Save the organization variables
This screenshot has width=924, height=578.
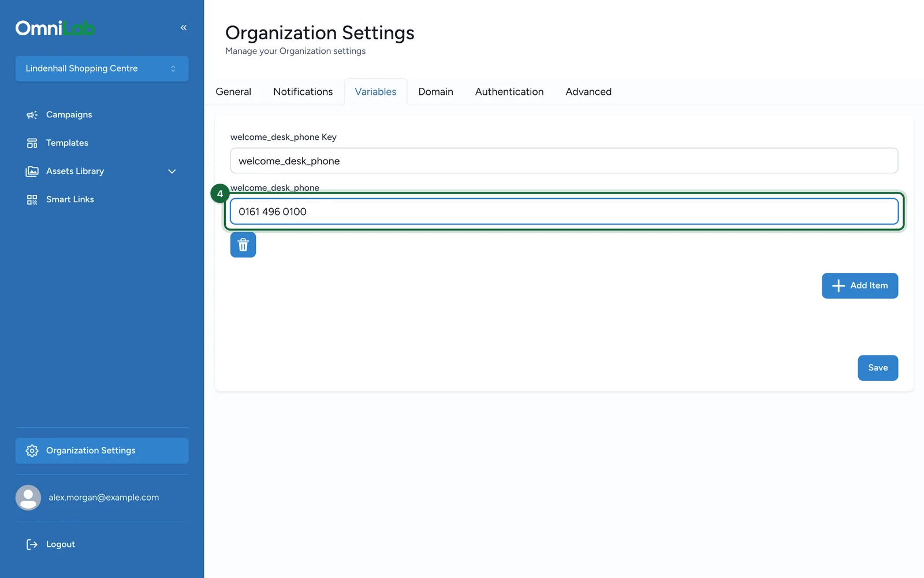pos(878,368)
